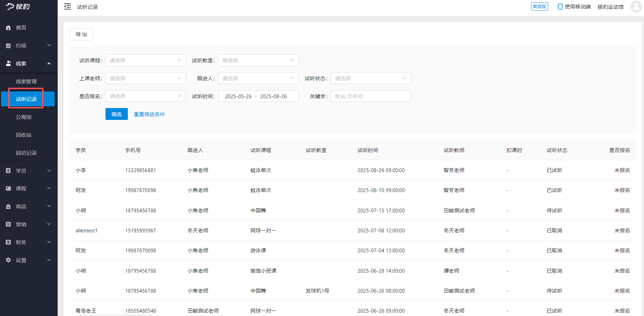Open the 试听课程 dropdown
Screen dimensions: 644x316
click(145, 60)
